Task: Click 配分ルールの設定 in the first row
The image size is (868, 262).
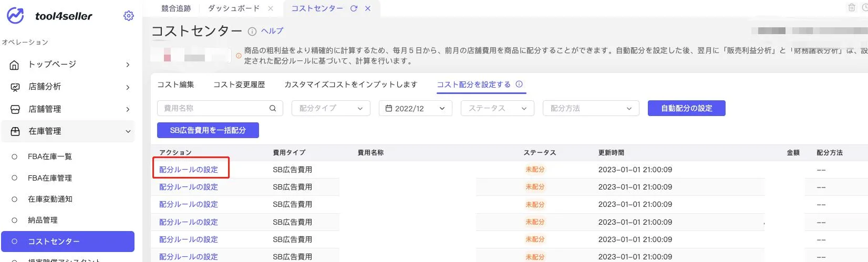Action: tap(189, 170)
